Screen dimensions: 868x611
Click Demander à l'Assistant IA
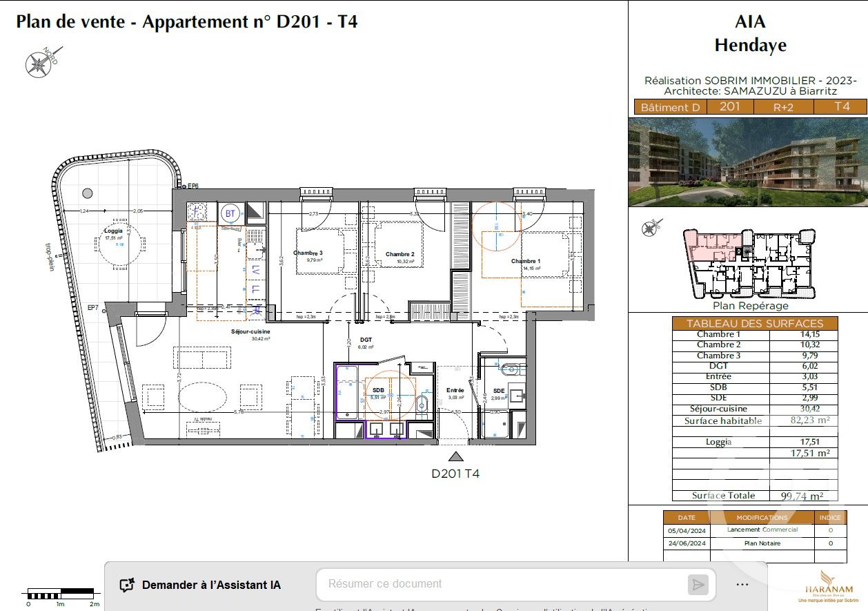pyautogui.click(x=210, y=584)
